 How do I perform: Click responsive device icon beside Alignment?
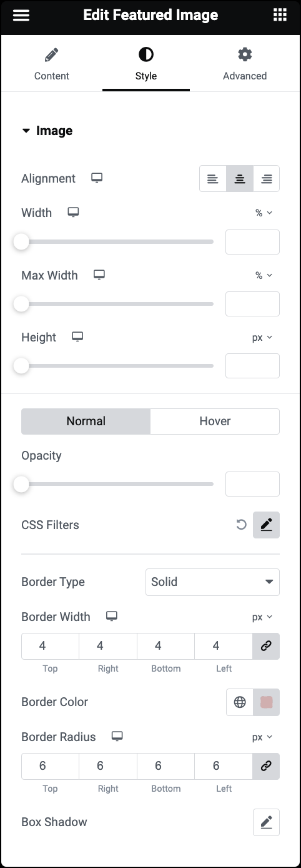coord(97,178)
